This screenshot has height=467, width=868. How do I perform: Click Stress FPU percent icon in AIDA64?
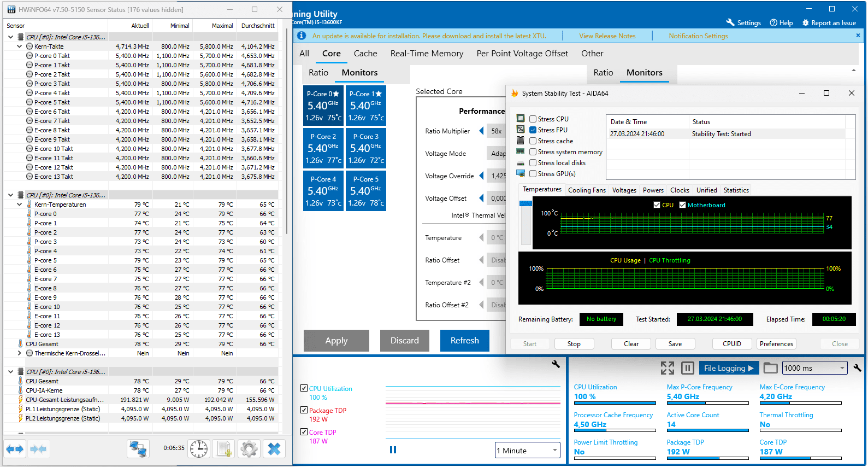pos(521,129)
